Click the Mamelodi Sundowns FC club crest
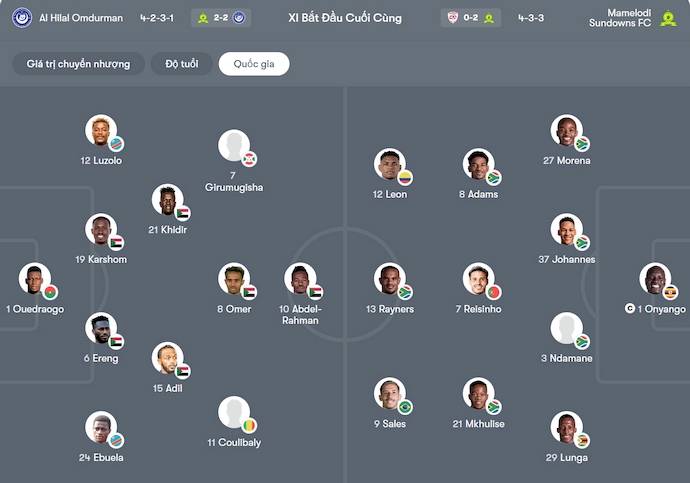The height and width of the screenshot is (483, 690). click(x=668, y=18)
